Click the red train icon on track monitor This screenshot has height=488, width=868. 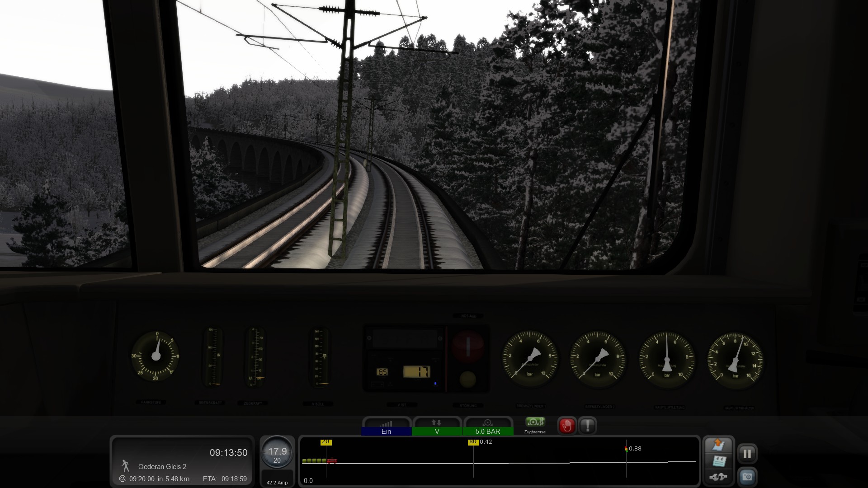(332, 461)
